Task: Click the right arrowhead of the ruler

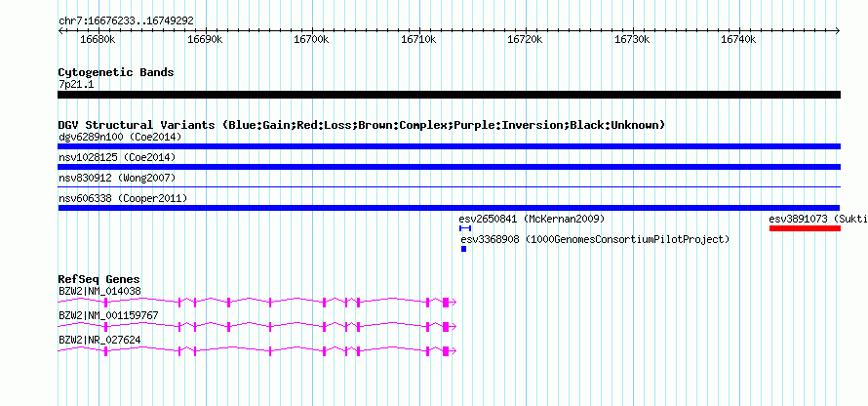Action: pyautogui.click(x=838, y=30)
